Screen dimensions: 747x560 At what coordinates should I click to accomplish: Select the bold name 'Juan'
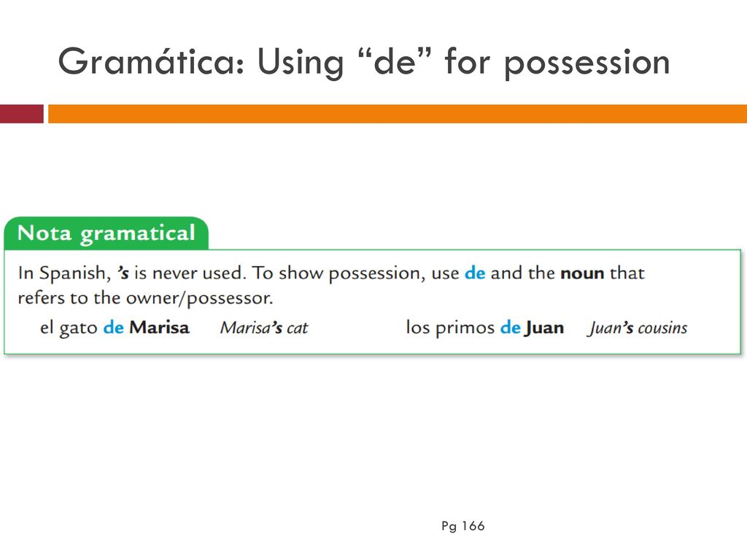(544, 327)
